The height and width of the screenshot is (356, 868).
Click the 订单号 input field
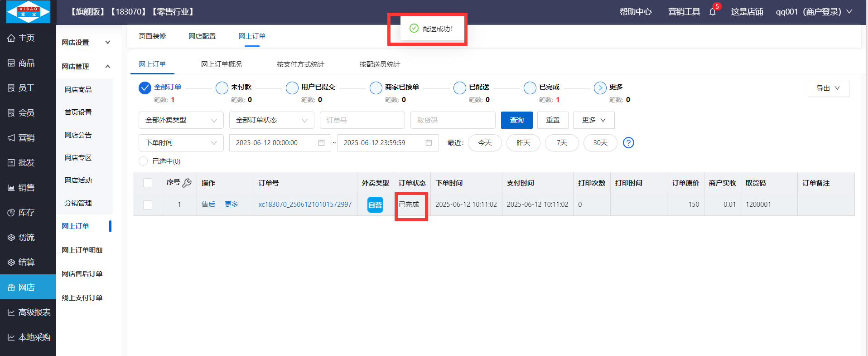[x=362, y=120]
